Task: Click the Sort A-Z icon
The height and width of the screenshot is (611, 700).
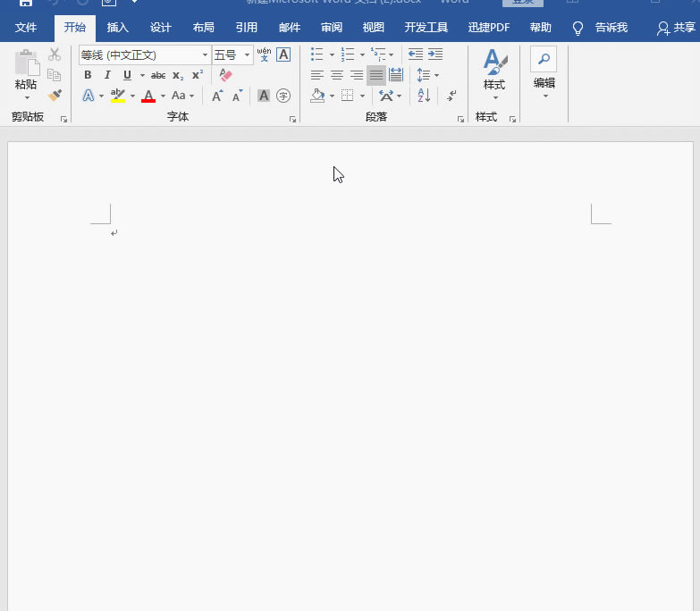Action: tap(424, 96)
